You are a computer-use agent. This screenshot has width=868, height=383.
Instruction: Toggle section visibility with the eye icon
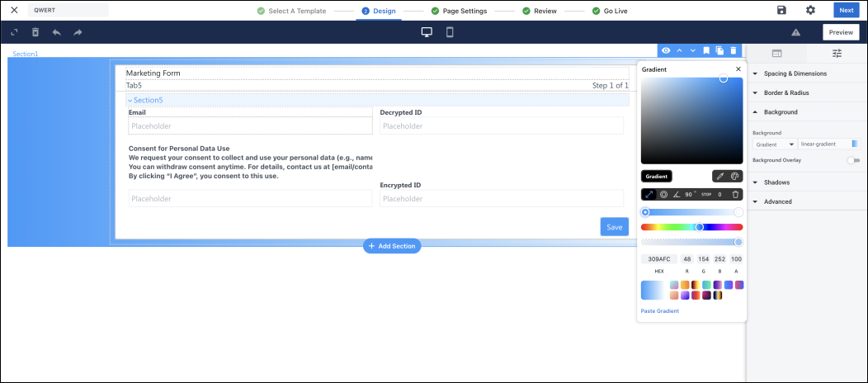(x=666, y=50)
